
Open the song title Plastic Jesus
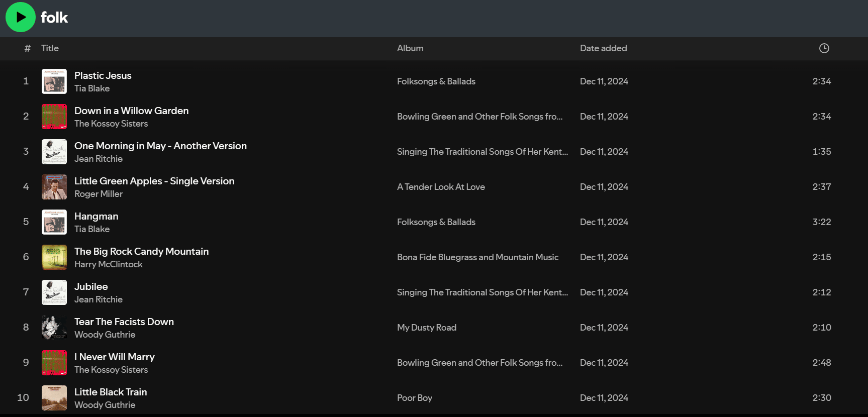pyautogui.click(x=103, y=75)
